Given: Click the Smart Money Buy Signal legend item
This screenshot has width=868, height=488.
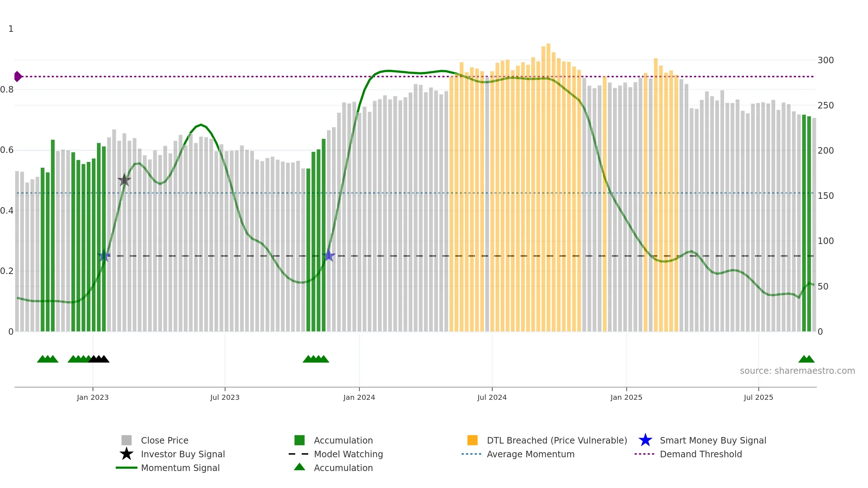Looking at the screenshot, I should point(702,440).
